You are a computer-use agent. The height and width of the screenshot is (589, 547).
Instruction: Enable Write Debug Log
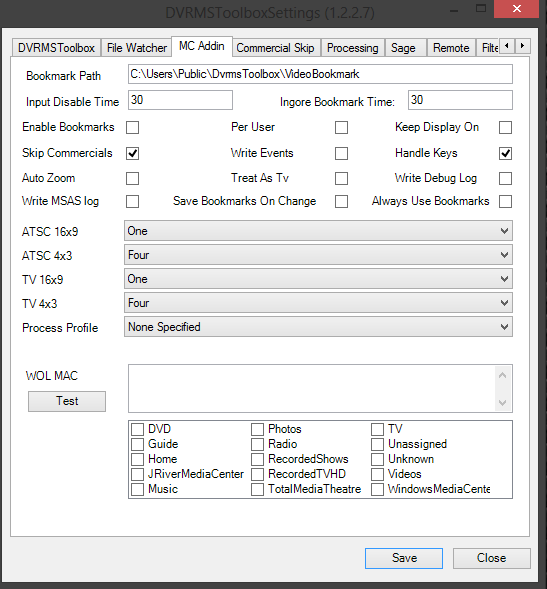coord(505,178)
